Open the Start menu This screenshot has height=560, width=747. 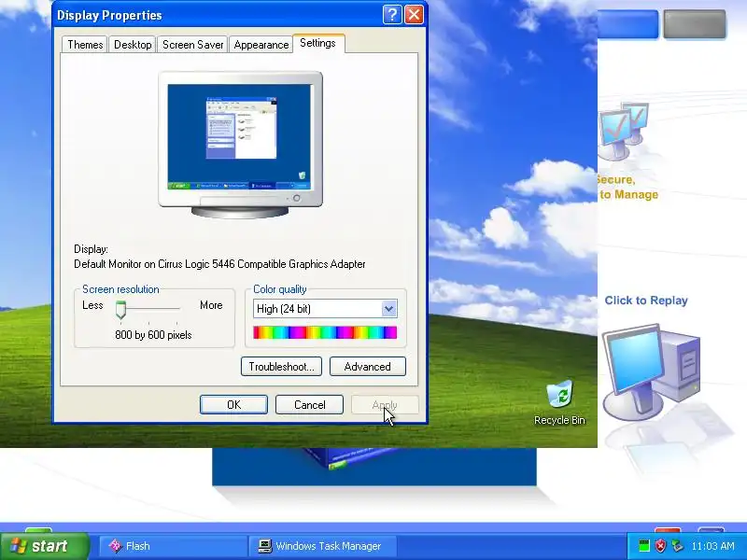click(x=45, y=546)
